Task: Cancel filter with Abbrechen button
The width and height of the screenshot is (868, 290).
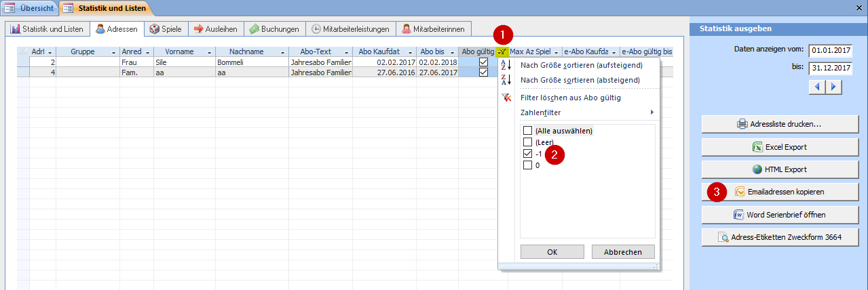Action: tap(623, 251)
